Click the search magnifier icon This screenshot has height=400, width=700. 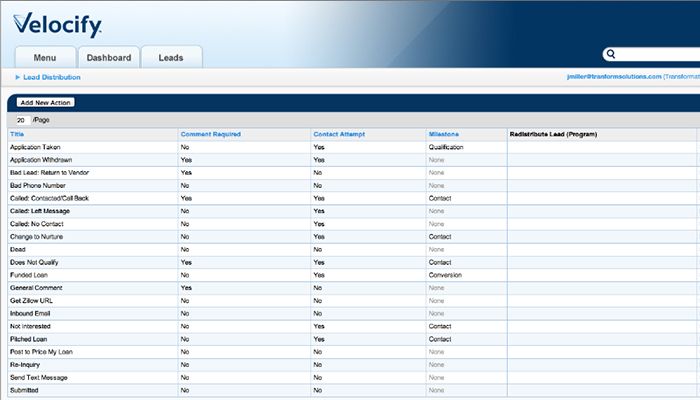click(611, 55)
